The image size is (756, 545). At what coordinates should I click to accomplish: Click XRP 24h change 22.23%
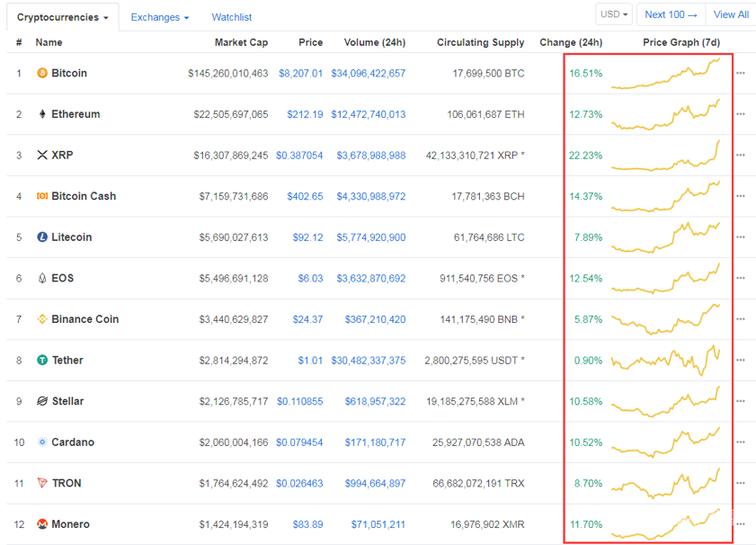pyautogui.click(x=586, y=156)
